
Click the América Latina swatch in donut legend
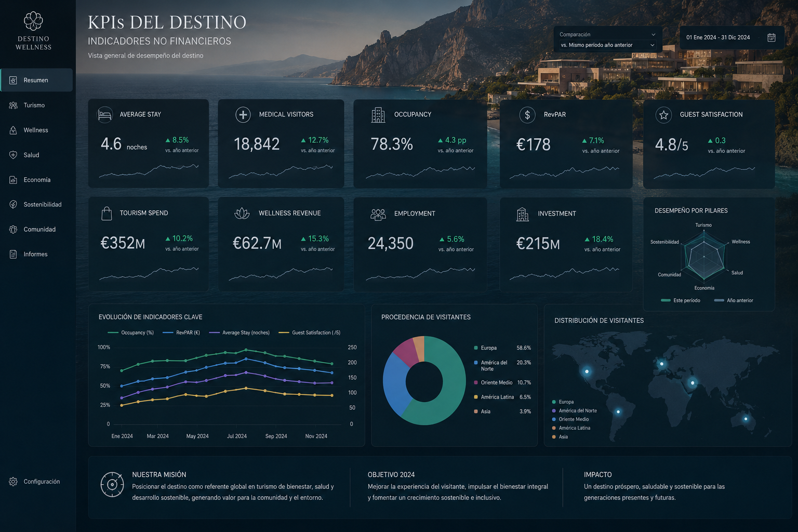pyautogui.click(x=476, y=397)
